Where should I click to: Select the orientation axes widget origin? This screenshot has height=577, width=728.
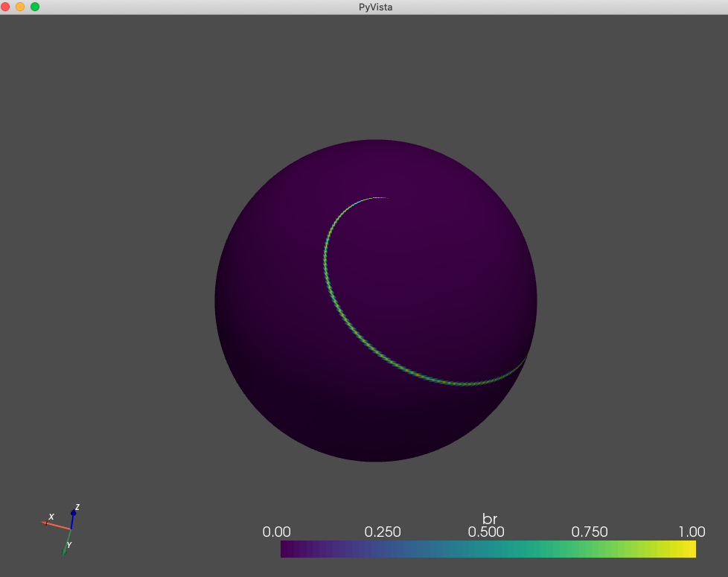pyautogui.click(x=71, y=529)
